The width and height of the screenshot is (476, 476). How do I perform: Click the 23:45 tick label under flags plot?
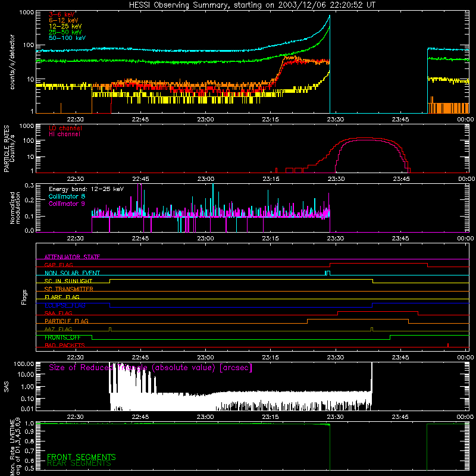400,358
